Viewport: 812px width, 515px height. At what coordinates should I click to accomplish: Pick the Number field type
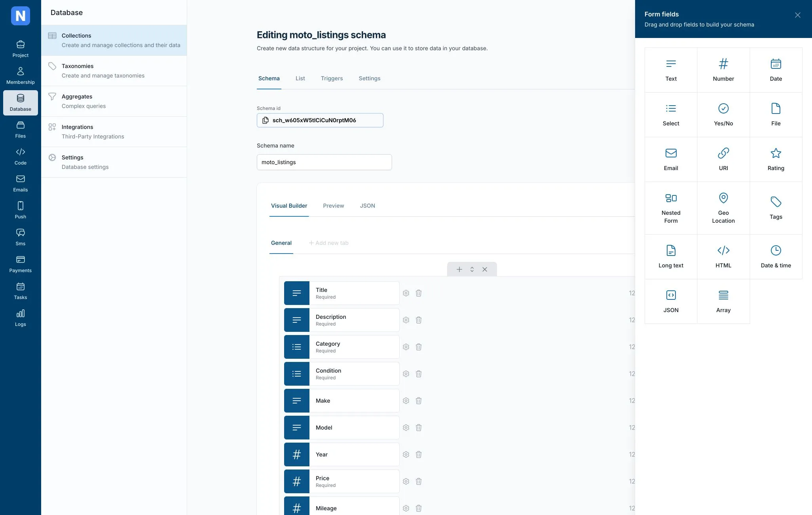tap(723, 70)
